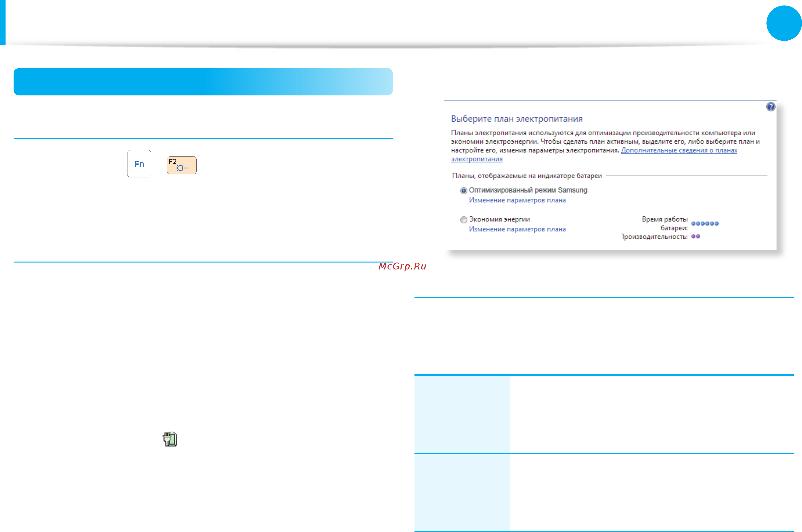Click the F2 brightness down key icon
Viewport: 802px width, 532px height.
(x=182, y=165)
